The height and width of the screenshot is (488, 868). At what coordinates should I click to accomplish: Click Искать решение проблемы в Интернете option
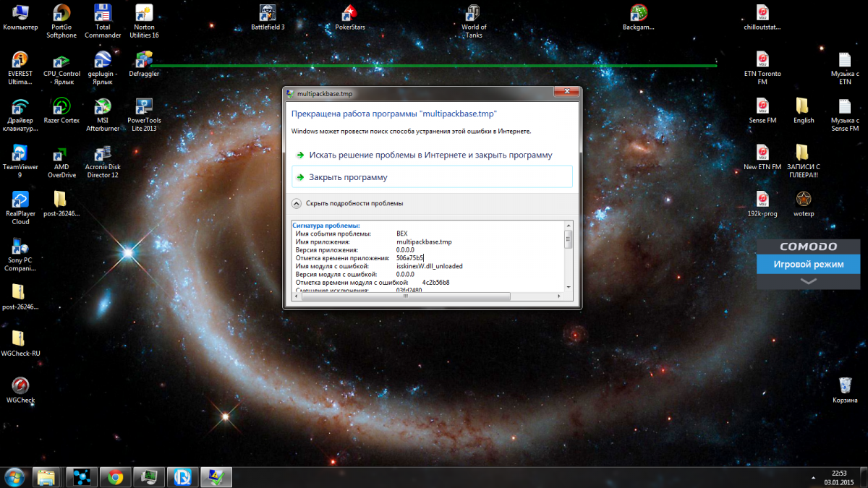click(432, 155)
